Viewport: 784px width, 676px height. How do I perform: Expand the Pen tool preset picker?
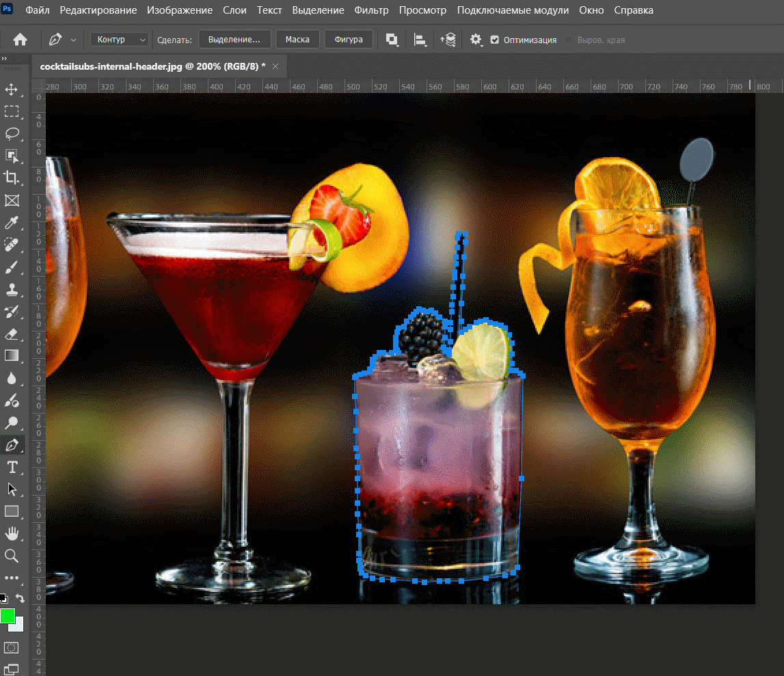pyautogui.click(x=73, y=40)
